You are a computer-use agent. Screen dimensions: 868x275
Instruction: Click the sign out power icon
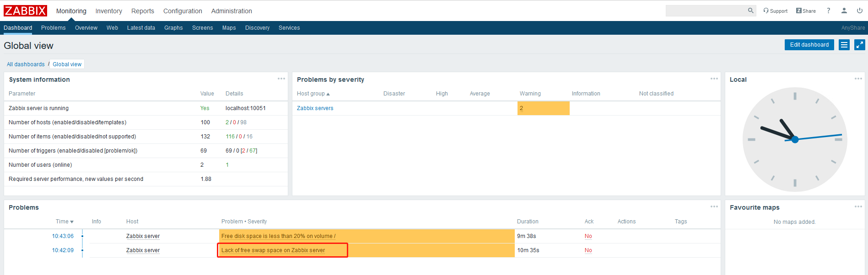[860, 11]
